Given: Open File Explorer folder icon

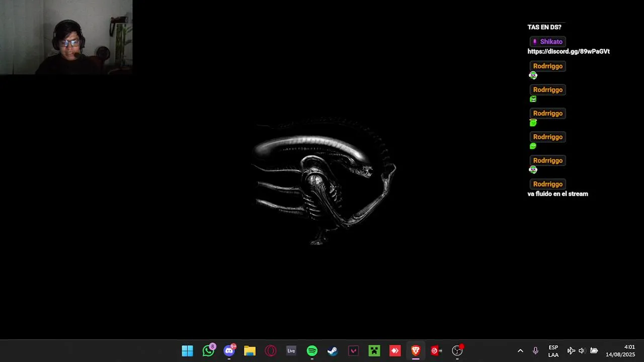Looking at the screenshot, I should coord(250,351).
